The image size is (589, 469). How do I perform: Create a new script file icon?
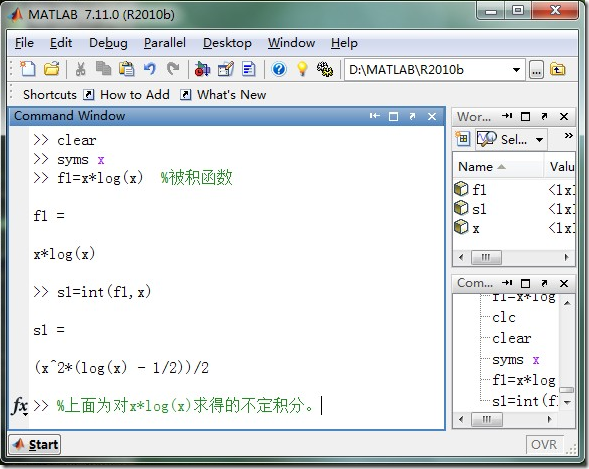(27, 69)
